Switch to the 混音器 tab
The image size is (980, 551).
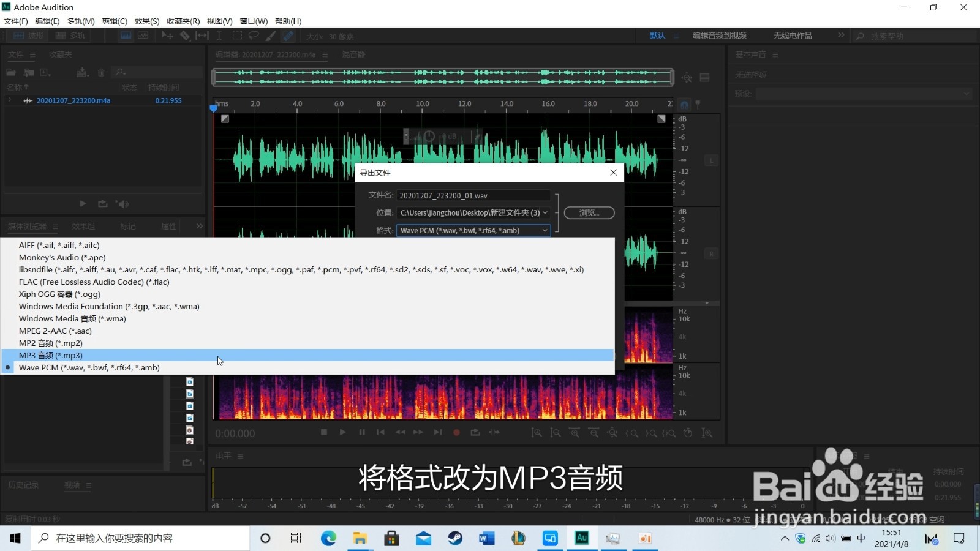[353, 54]
